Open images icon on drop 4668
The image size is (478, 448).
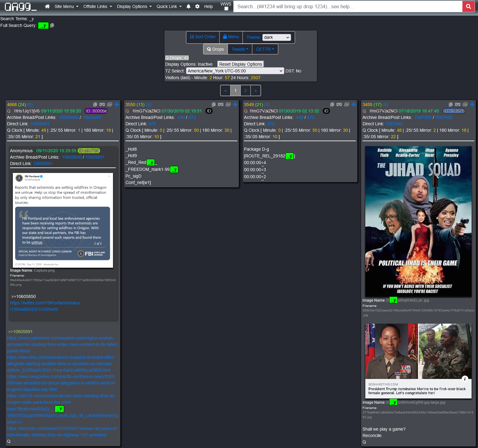(110, 105)
